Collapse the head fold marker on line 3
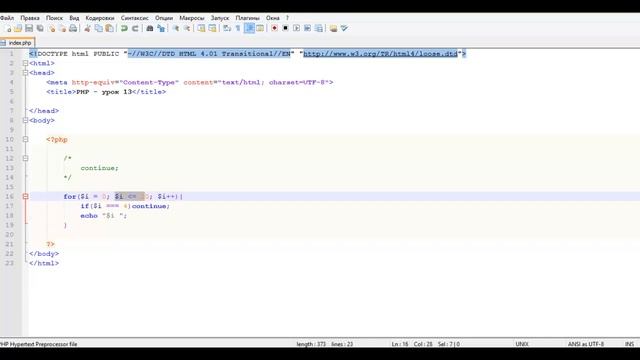 25,73
